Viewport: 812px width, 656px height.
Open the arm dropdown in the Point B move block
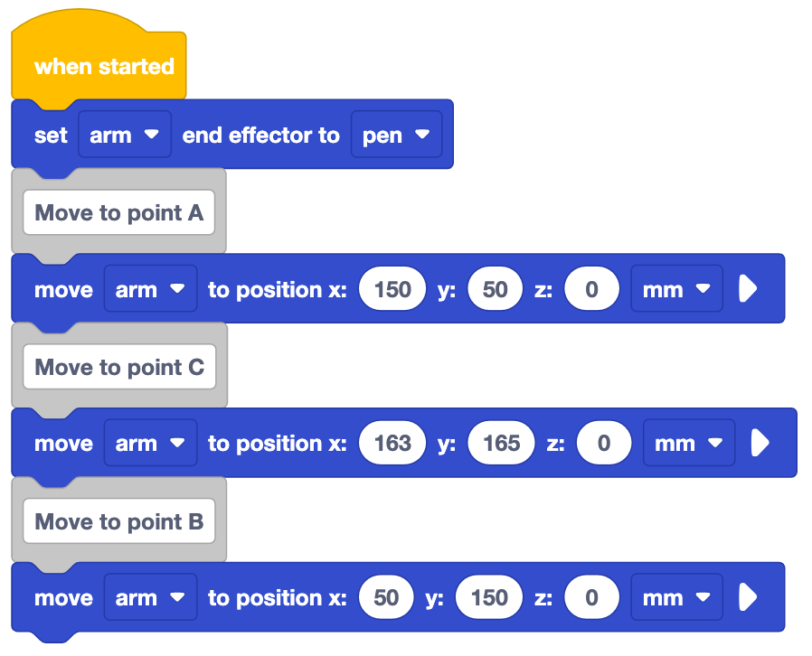(x=150, y=597)
